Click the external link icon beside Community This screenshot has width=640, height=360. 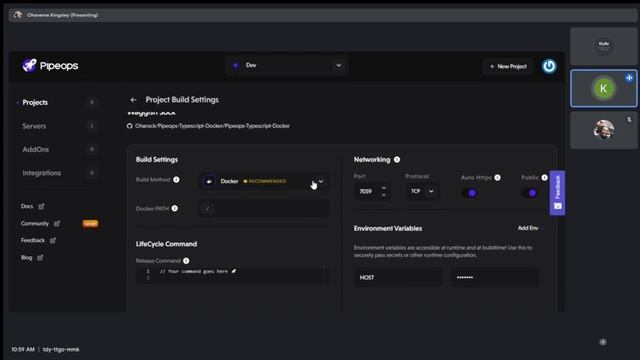[57, 223]
